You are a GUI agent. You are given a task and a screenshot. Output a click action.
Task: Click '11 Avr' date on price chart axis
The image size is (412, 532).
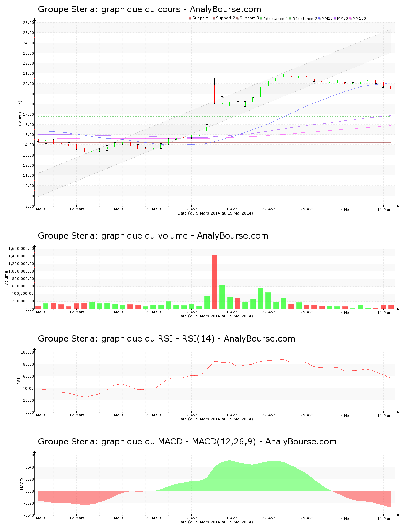pos(230,209)
